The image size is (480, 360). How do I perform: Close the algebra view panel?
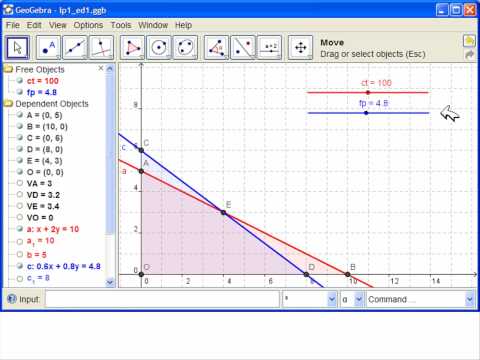[101, 68]
